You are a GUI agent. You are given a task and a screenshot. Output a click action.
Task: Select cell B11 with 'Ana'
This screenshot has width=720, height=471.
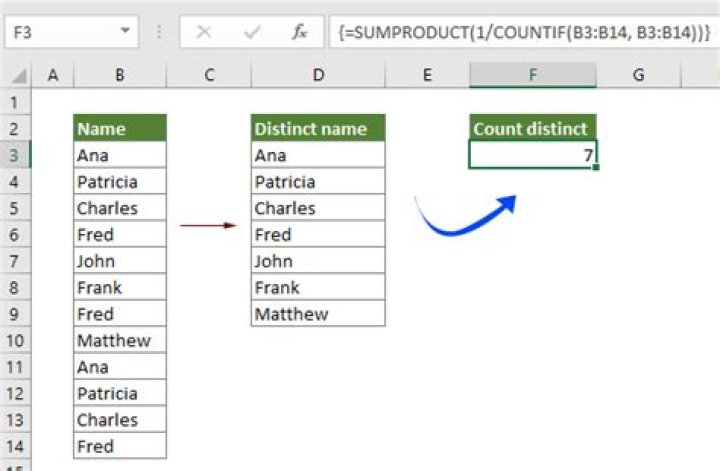[120, 367]
